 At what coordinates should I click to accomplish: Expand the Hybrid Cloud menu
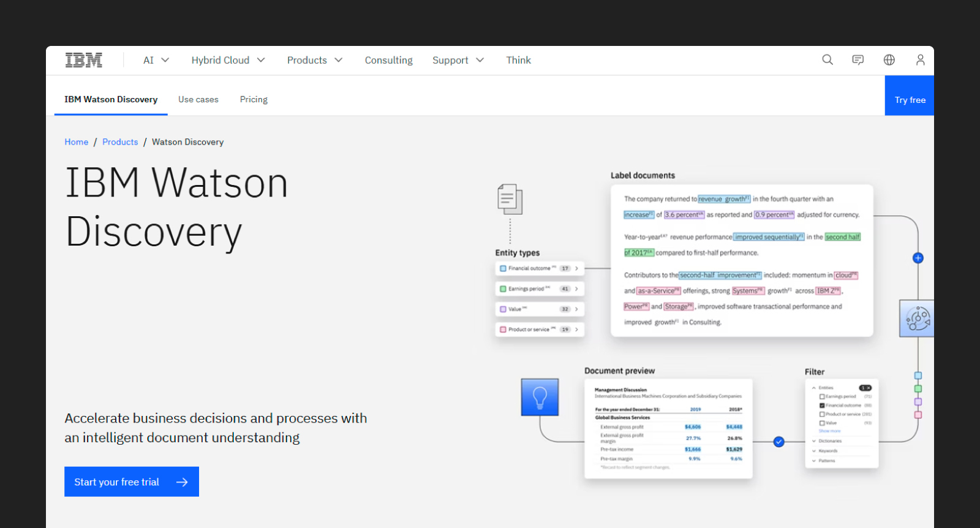coord(228,60)
